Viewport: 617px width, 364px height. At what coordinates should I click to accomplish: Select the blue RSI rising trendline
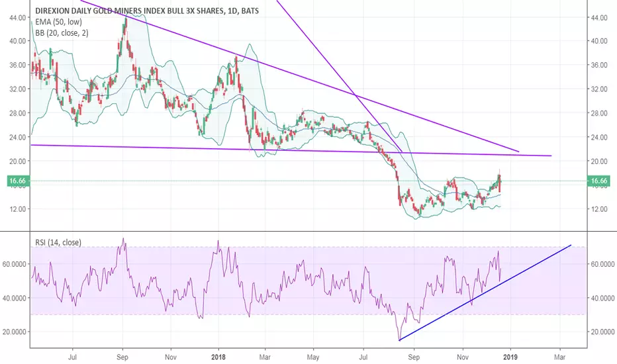point(485,293)
